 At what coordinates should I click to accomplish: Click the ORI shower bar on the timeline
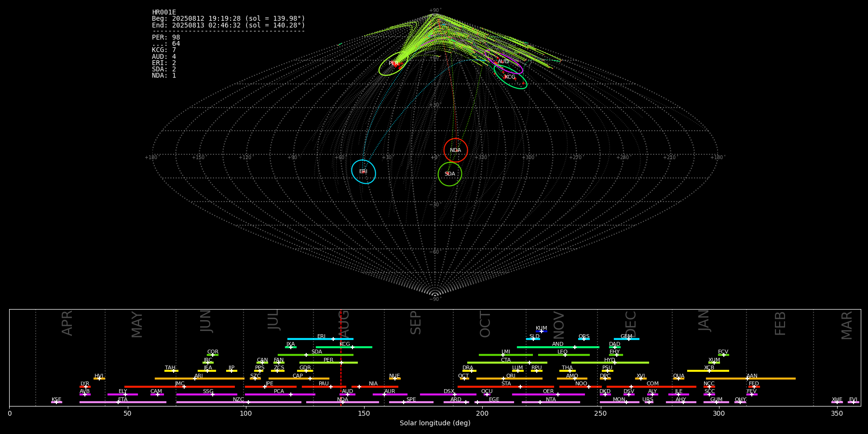pos(509,379)
